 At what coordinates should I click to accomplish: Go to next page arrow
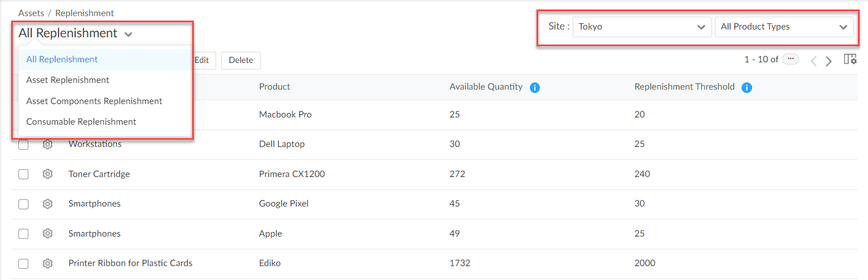(829, 61)
